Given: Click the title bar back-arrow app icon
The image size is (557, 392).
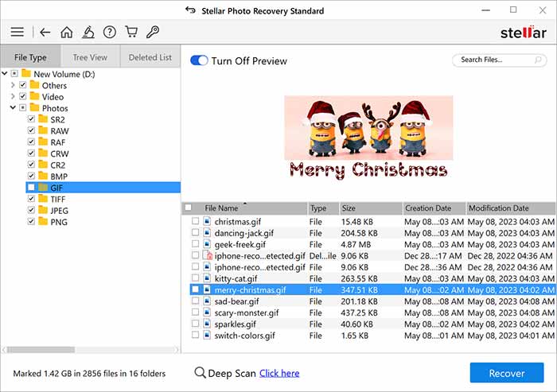Looking at the screenshot, I should (x=190, y=10).
